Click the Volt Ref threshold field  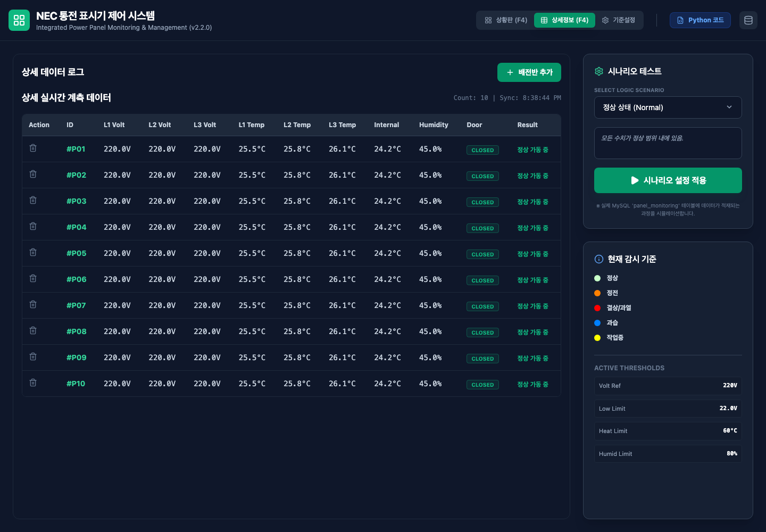point(668,386)
